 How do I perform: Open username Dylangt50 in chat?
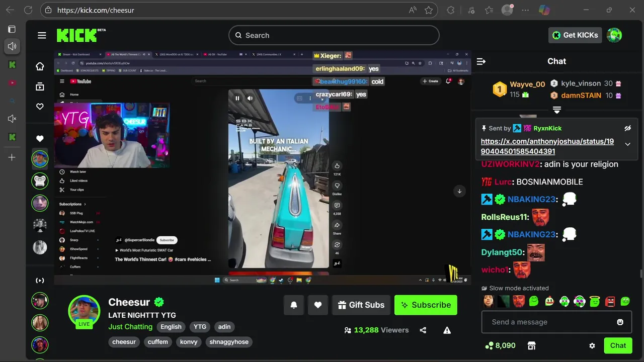pos(502,252)
